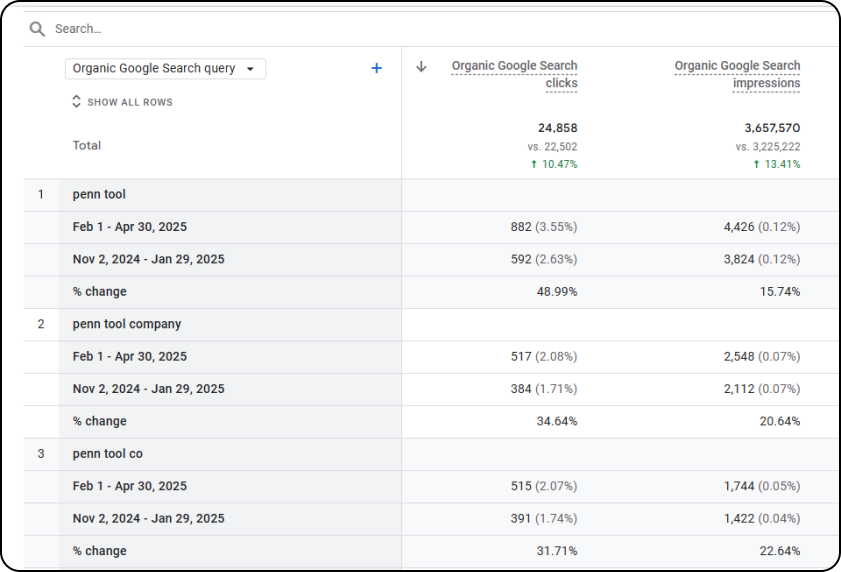Click the 10.47% increase indicator
The image size is (841, 572).
point(554,164)
